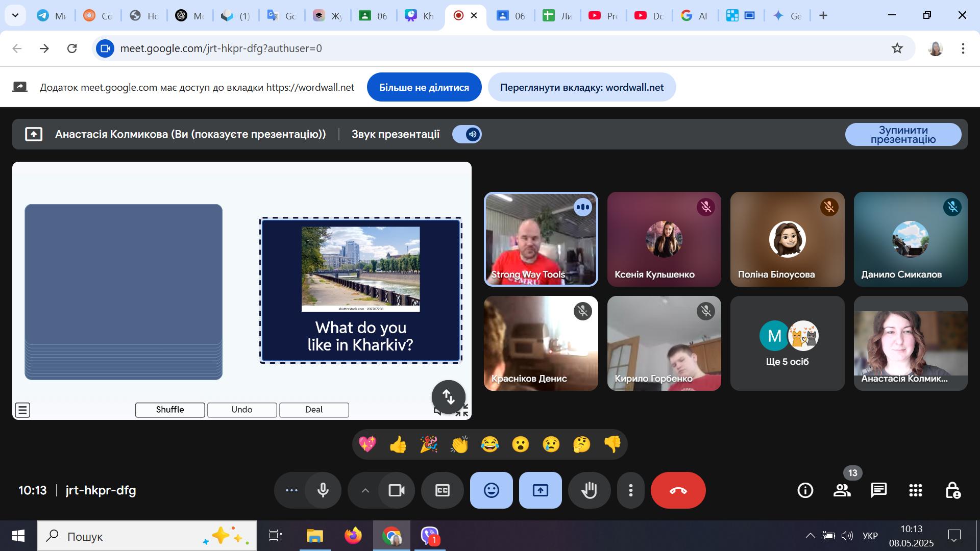Click the Більше не ділитися button
The width and height of the screenshot is (980, 551).
pos(424,87)
